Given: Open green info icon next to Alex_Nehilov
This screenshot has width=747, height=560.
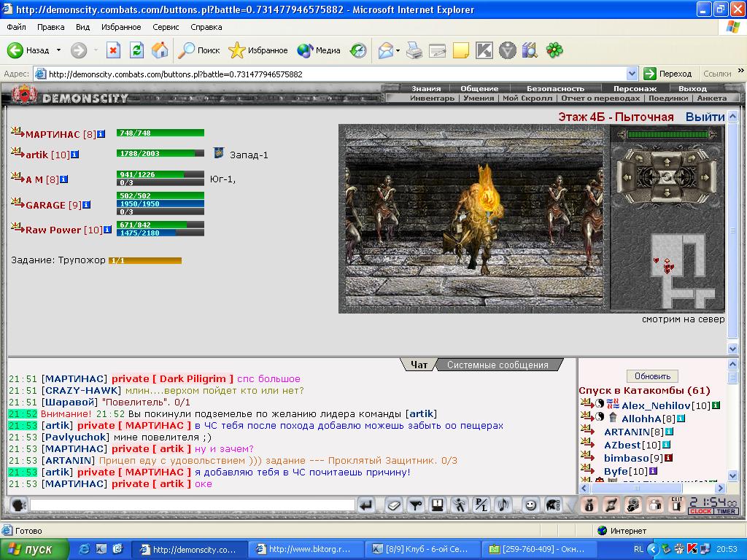Looking at the screenshot, I should coord(715,405).
